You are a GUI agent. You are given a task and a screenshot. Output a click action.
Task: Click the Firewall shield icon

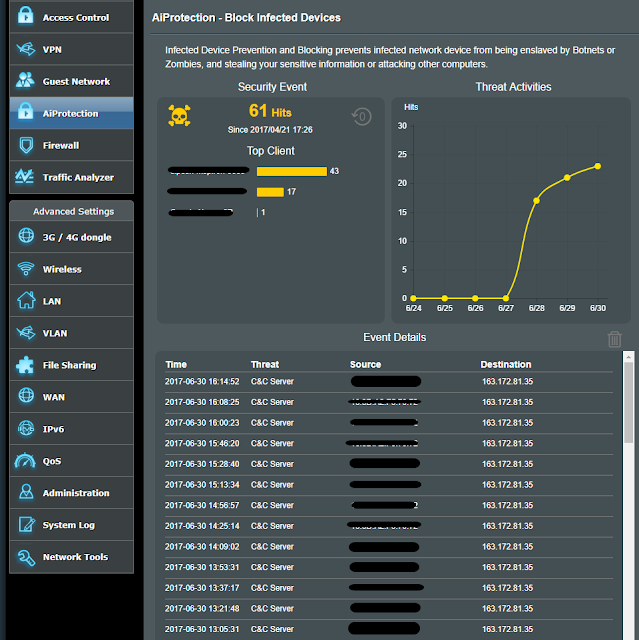(x=26, y=145)
